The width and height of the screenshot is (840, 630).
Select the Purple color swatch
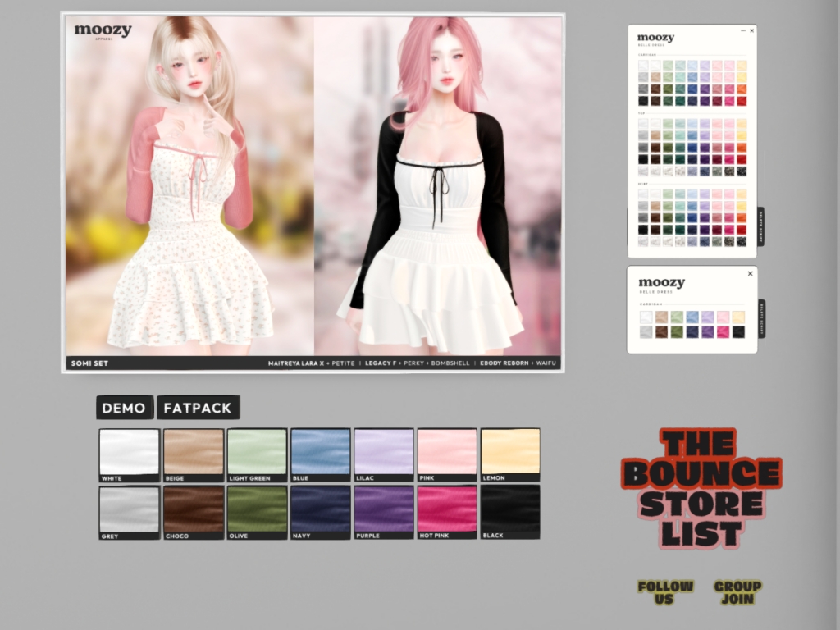coord(384,513)
